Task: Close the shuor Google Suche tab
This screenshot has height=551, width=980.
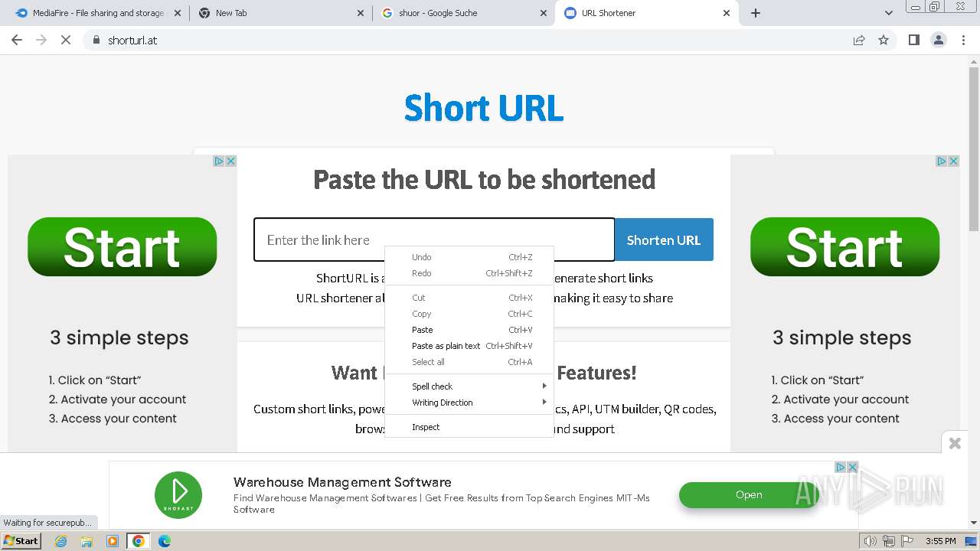Action: click(544, 13)
